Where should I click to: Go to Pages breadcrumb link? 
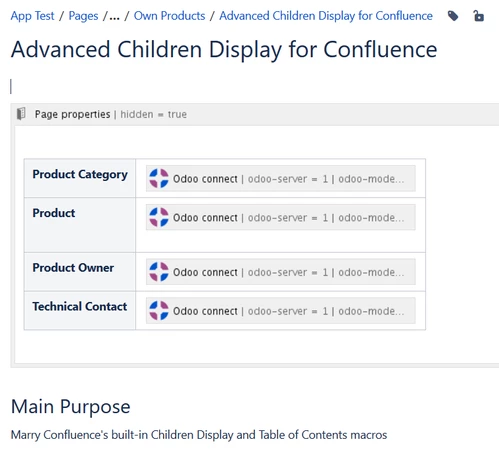(83, 16)
